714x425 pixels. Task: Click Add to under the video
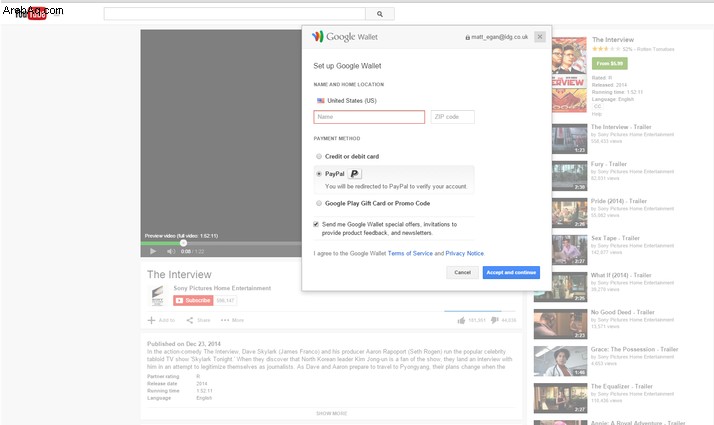(x=161, y=320)
